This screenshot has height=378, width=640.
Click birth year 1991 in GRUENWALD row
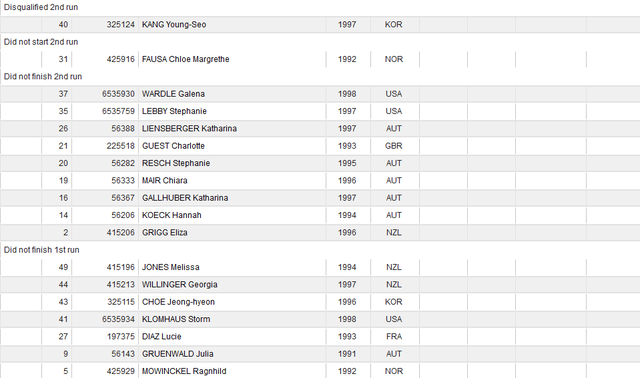click(x=347, y=354)
